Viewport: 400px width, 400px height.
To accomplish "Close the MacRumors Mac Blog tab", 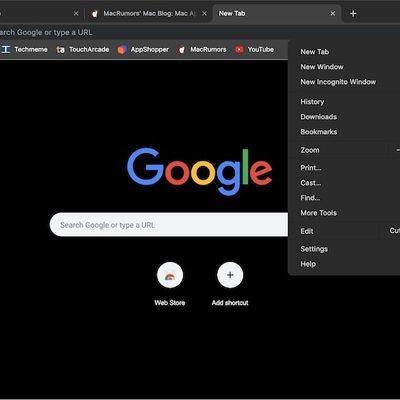I will click(205, 13).
